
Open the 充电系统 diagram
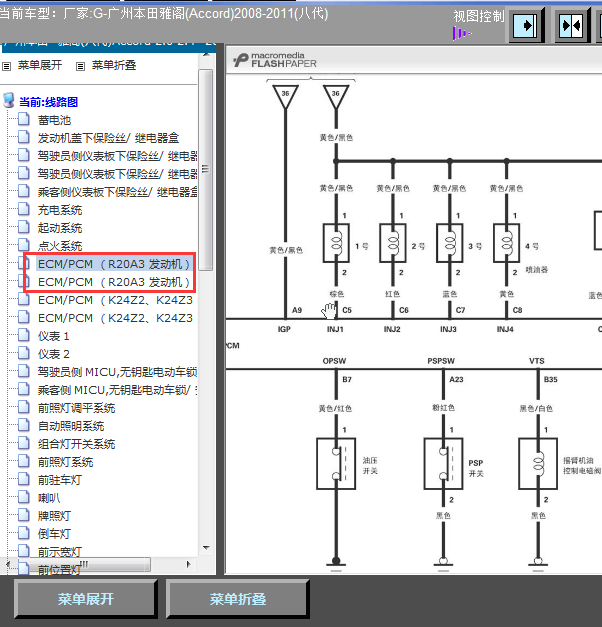pos(60,210)
